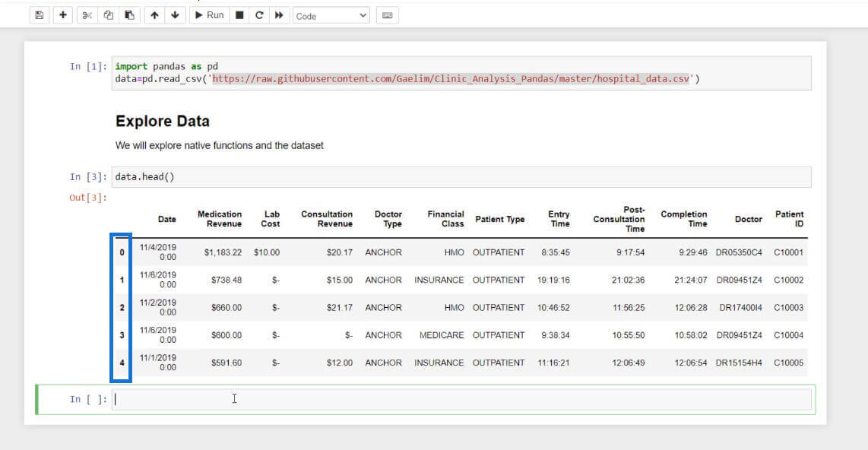Screen dimensions: 868x450
Task: Click the Medication Revenue column header
Action: tap(220, 219)
